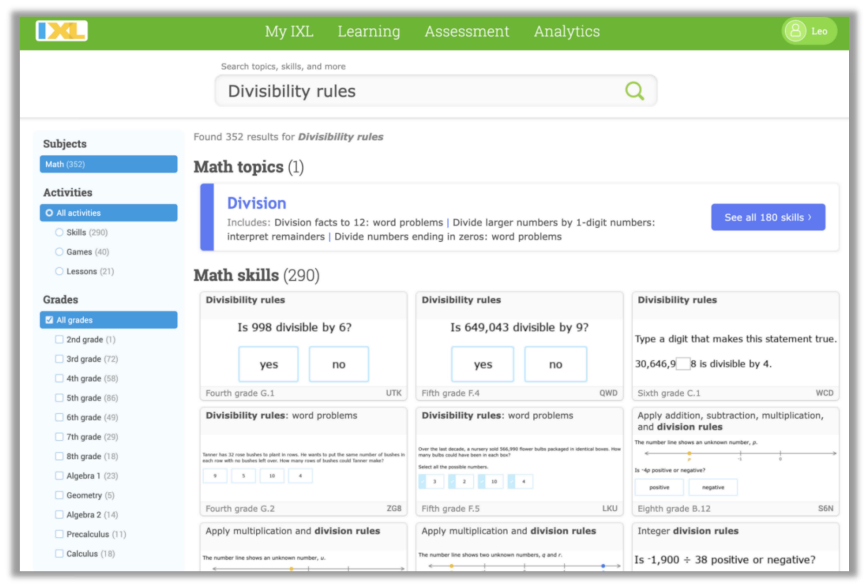This screenshot has width=868, height=588.
Task: Select the All activities radio option
Action: click(109, 213)
